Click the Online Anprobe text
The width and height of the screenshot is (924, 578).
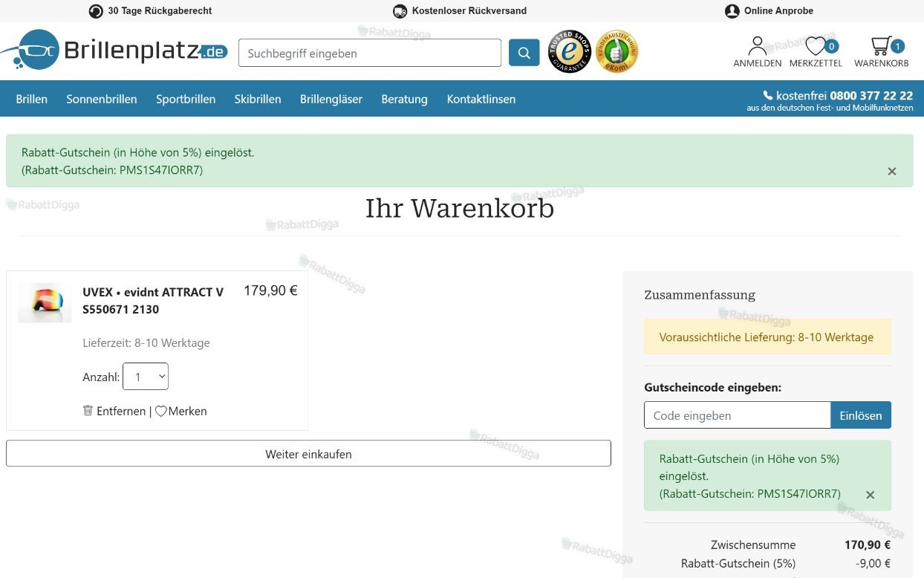coord(778,11)
